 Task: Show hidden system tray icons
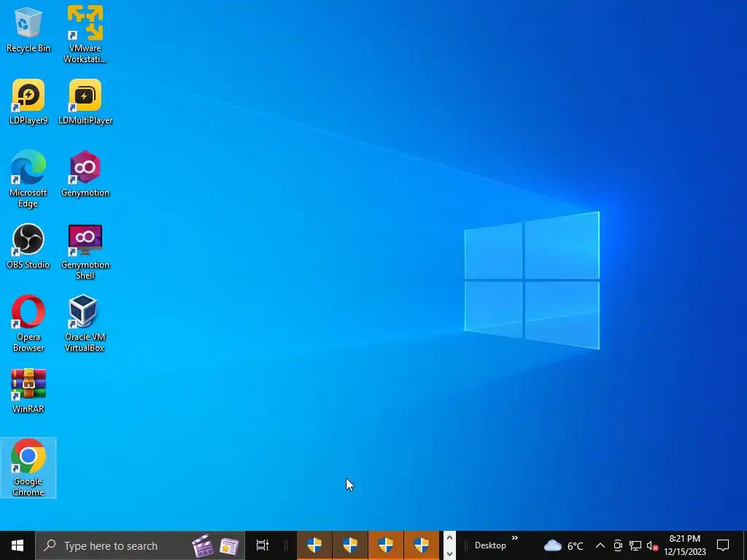click(x=600, y=545)
